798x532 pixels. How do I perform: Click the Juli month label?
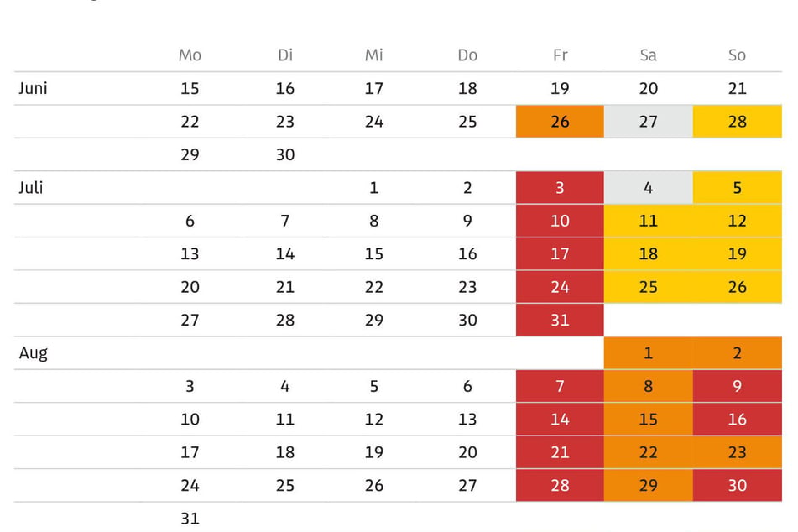(31, 188)
